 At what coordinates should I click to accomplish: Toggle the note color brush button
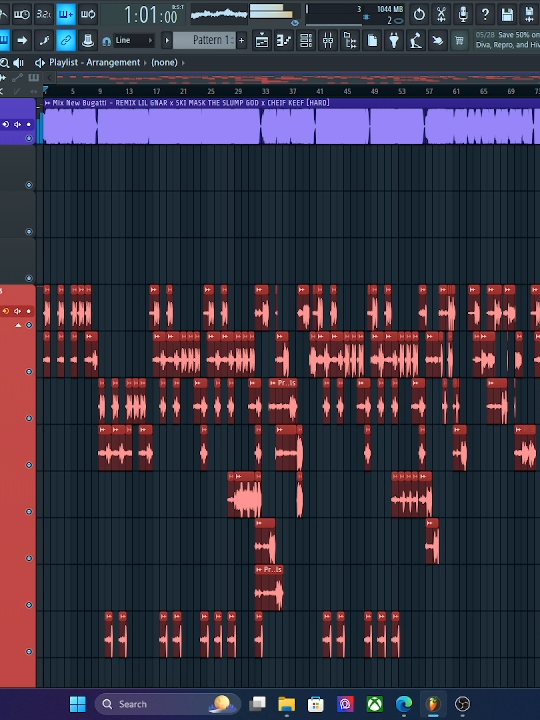44,40
